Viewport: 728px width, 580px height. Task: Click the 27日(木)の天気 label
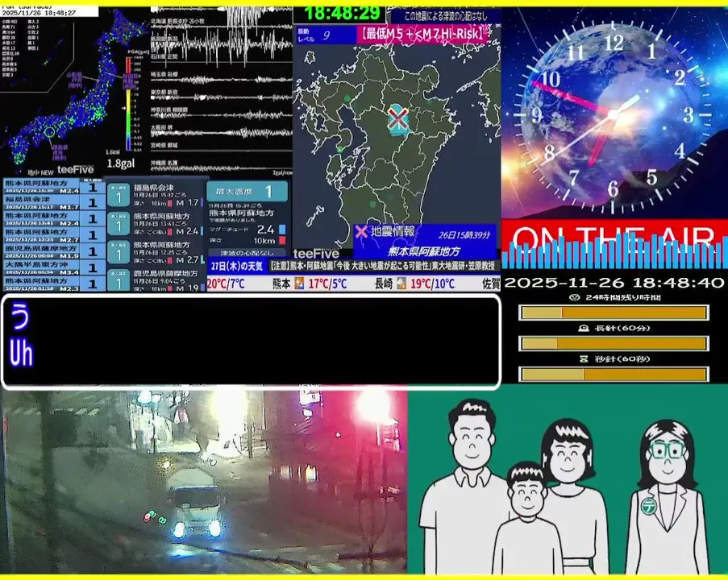[236, 267]
